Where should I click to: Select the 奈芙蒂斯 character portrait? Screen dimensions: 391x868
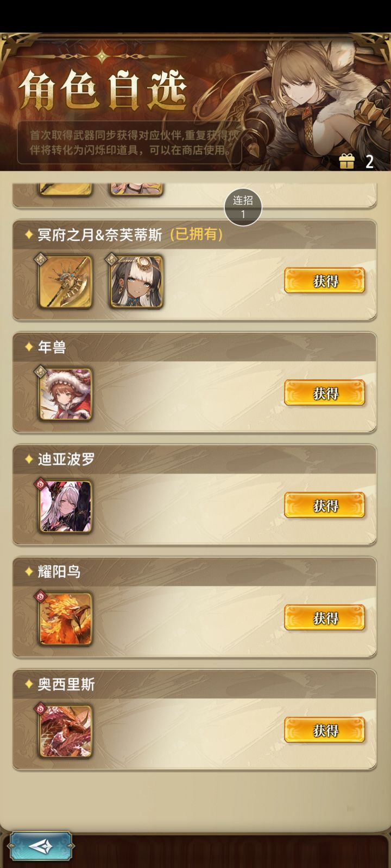(136, 282)
